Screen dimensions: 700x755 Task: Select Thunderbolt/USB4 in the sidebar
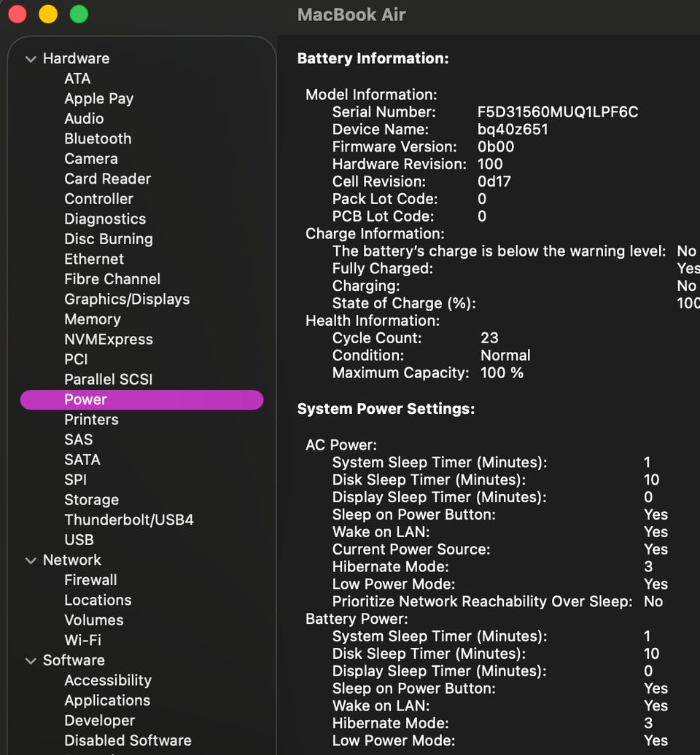(129, 520)
